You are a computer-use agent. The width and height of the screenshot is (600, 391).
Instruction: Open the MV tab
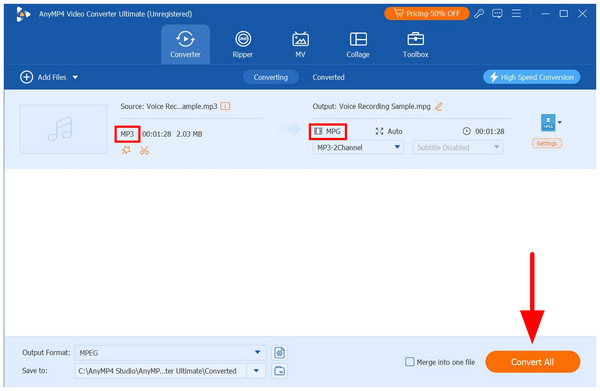coord(300,44)
